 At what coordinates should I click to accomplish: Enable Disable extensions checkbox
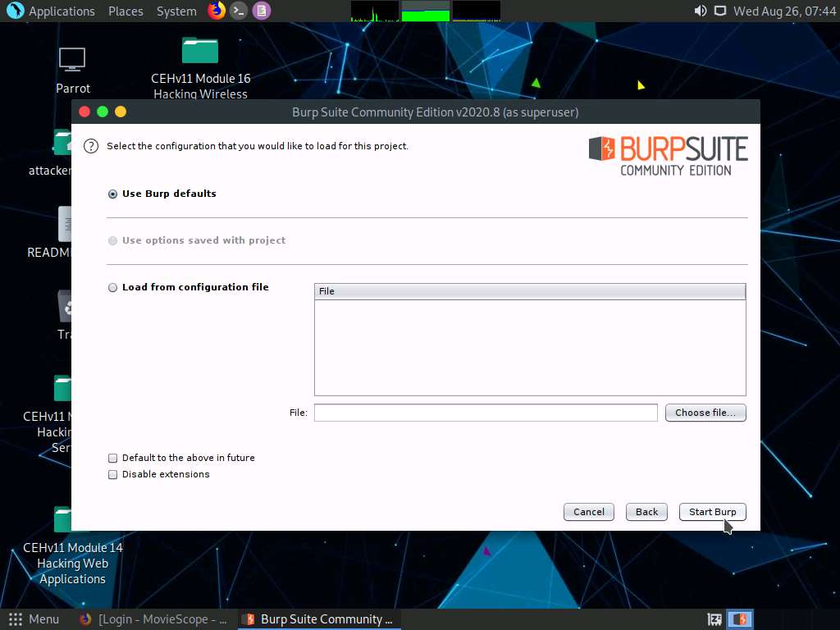pyautogui.click(x=112, y=474)
